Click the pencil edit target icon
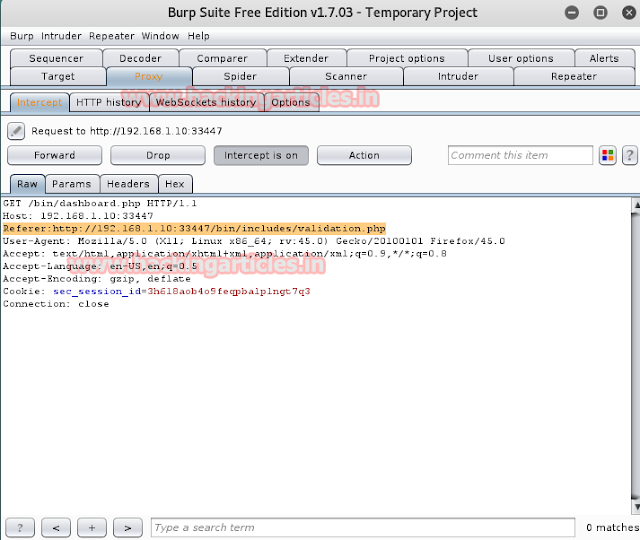Screen dimensions: 640x540 (x=16, y=131)
